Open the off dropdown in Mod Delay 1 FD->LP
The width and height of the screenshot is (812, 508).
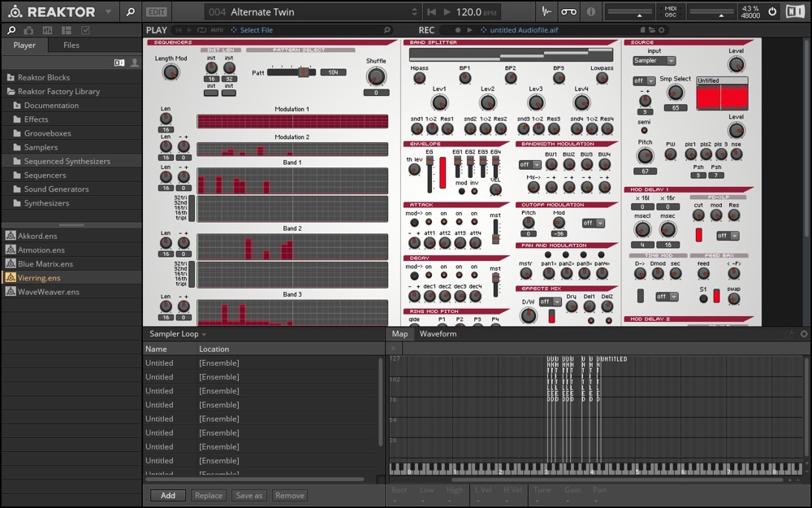(x=728, y=236)
